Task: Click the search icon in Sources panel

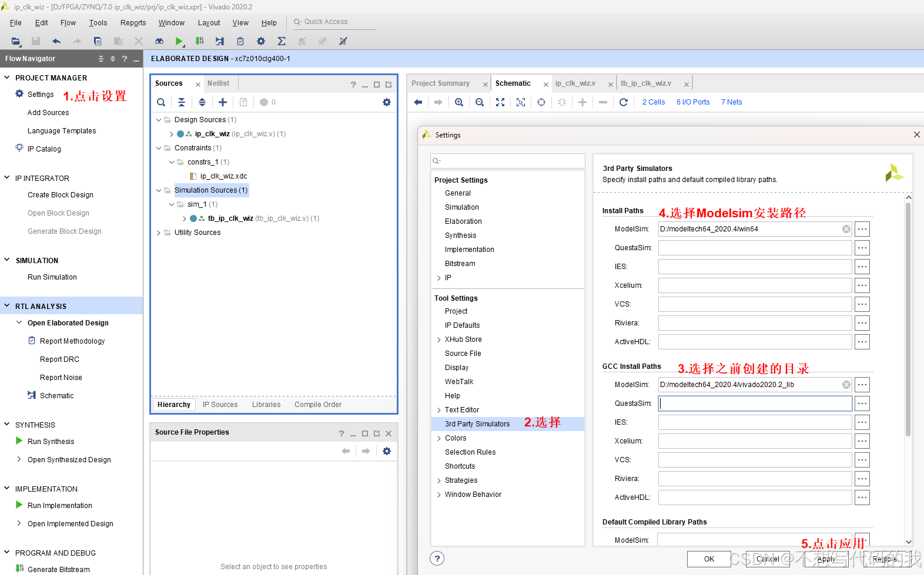Action: 161,102
